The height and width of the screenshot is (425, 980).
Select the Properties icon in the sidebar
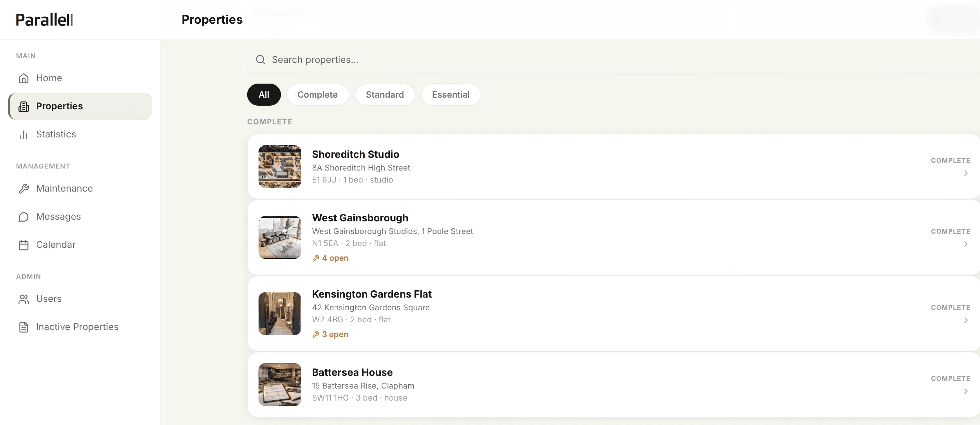click(x=24, y=106)
